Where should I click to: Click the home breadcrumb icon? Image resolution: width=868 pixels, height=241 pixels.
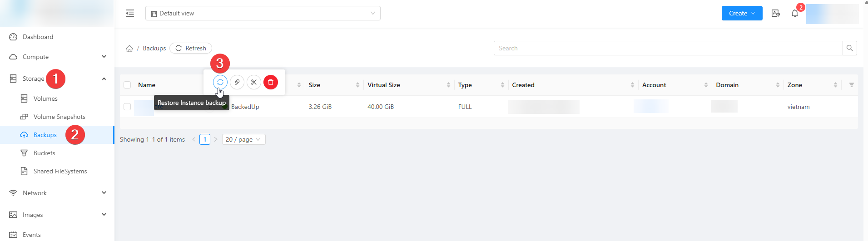129,49
